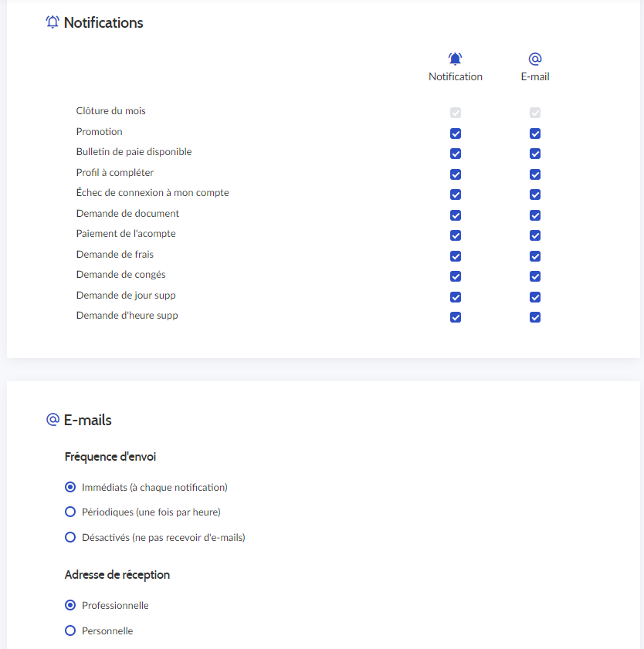Choose Professionnelle reception address radio
This screenshot has height=649, width=644.
click(70, 605)
